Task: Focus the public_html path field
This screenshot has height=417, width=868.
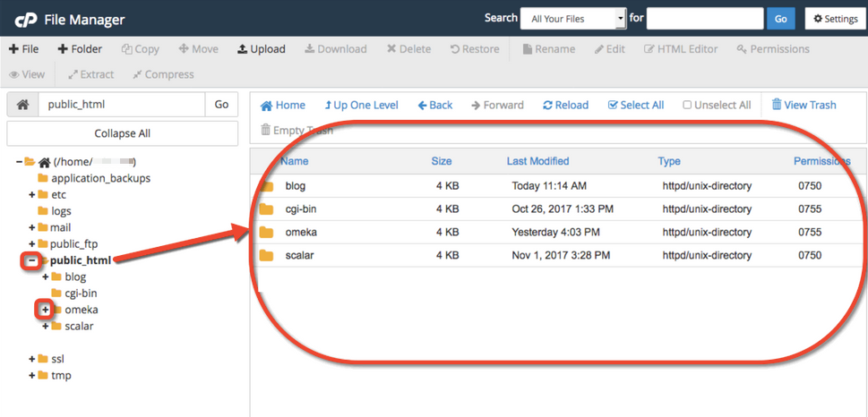Action: [x=122, y=105]
